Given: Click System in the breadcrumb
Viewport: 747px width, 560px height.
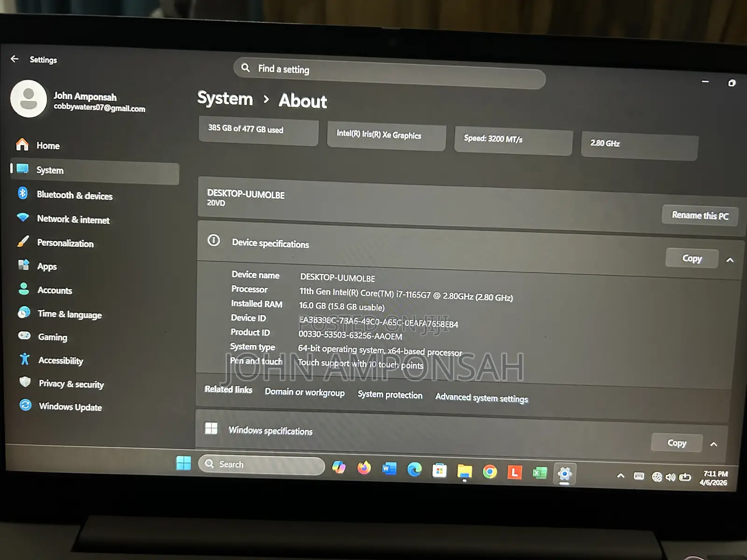Looking at the screenshot, I should (x=225, y=98).
